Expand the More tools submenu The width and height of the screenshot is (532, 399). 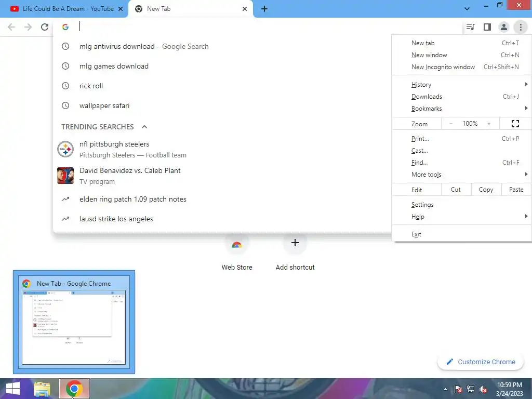(462, 175)
